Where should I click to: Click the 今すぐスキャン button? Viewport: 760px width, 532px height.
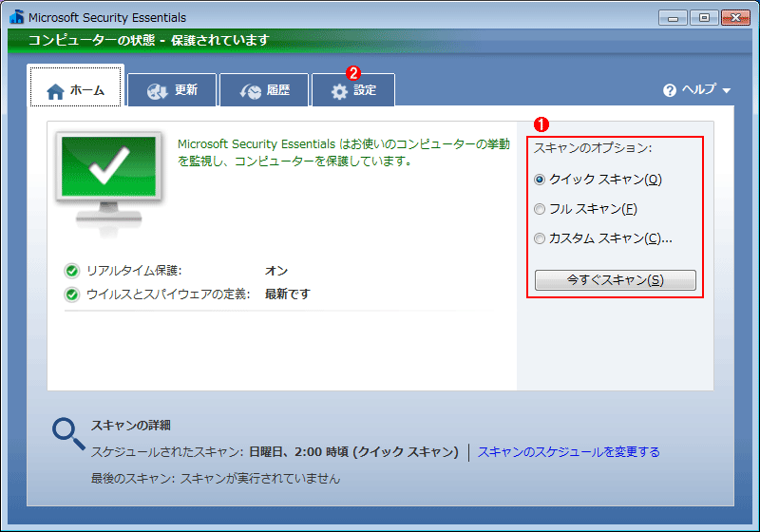click(615, 280)
